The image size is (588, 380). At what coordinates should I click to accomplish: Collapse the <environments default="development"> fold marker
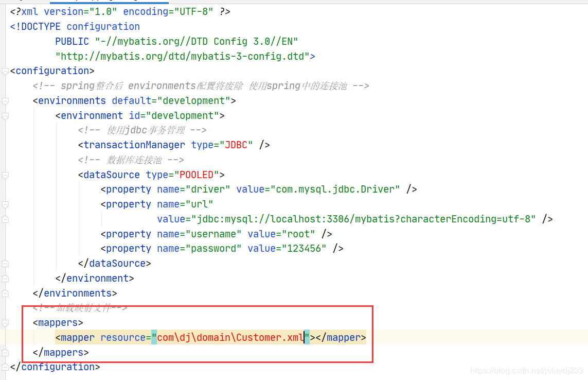[5, 101]
